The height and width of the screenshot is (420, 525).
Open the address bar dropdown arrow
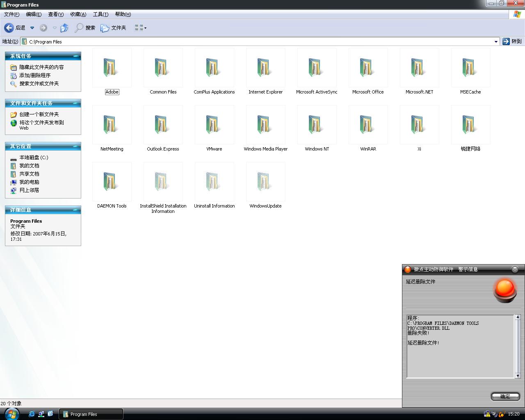coord(496,41)
